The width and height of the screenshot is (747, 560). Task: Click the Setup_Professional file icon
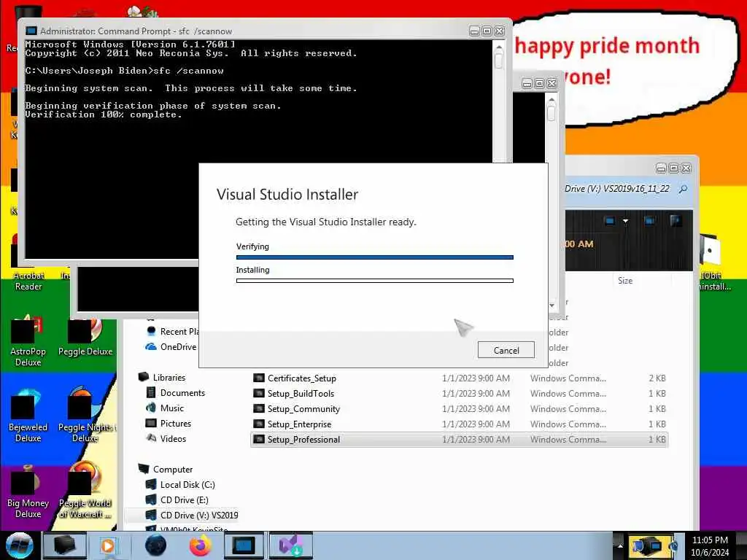(259, 439)
